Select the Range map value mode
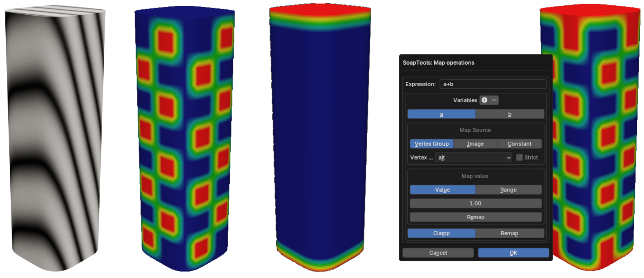 (x=508, y=190)
